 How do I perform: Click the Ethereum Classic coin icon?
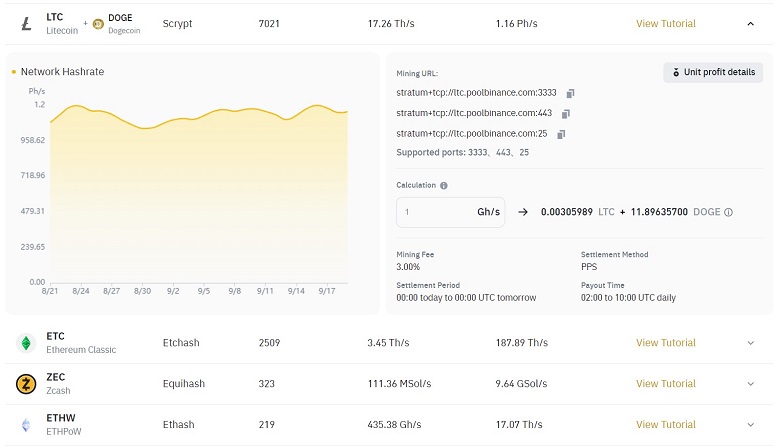(x=26, y=343)
